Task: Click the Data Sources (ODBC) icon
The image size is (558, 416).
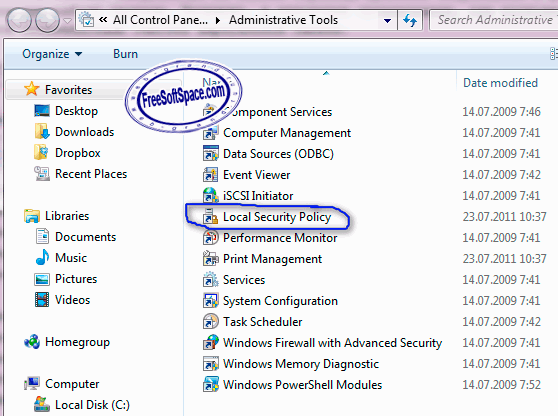Action: coord(211,154)
